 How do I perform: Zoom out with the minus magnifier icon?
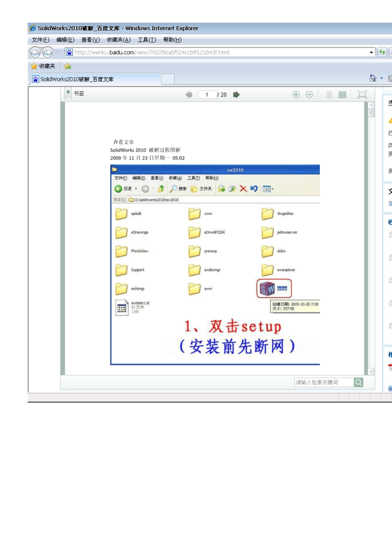click(309, 95)
